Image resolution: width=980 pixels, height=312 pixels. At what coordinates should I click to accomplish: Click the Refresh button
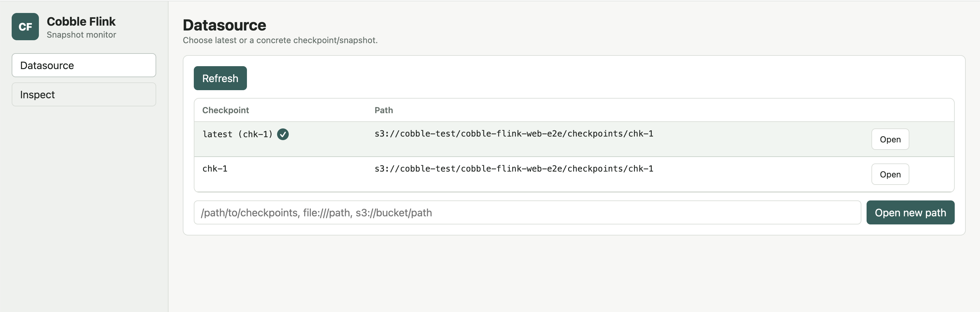(220, 78)
